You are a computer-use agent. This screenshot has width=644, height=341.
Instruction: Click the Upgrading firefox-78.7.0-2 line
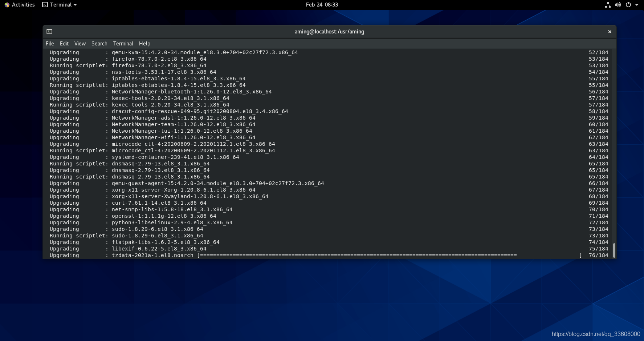329,59
